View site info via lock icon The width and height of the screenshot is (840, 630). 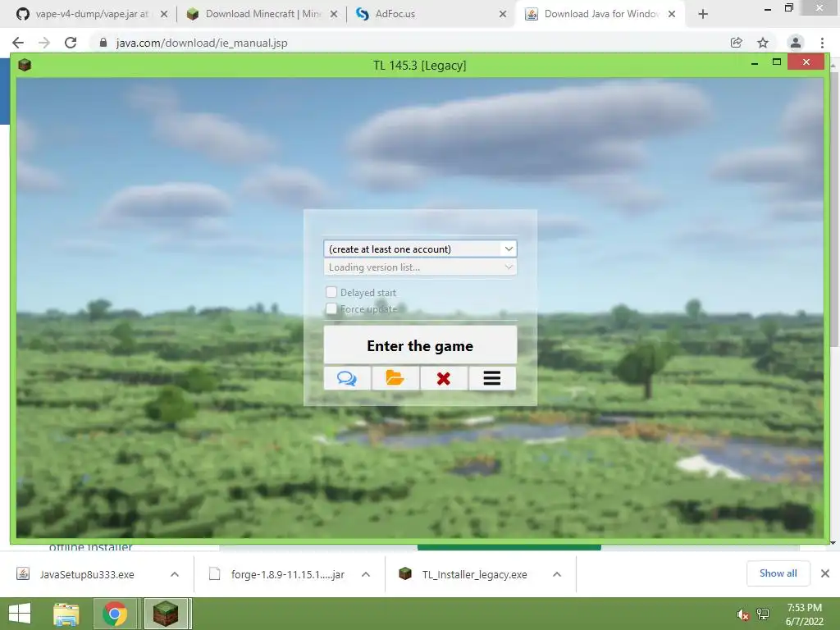pos(103,43)
